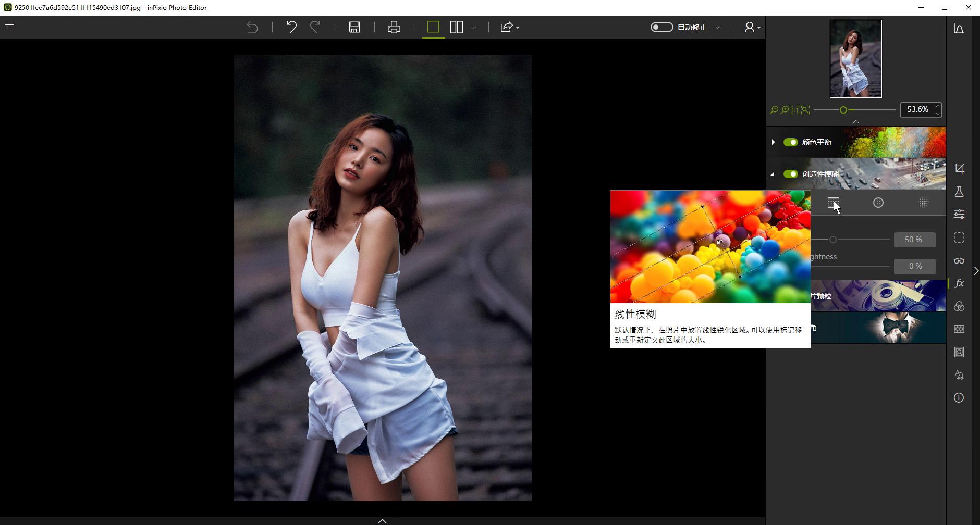Viewport: 980px width, 525px height.
Task: Open the textures grid panel
Action: pos(959,329)
